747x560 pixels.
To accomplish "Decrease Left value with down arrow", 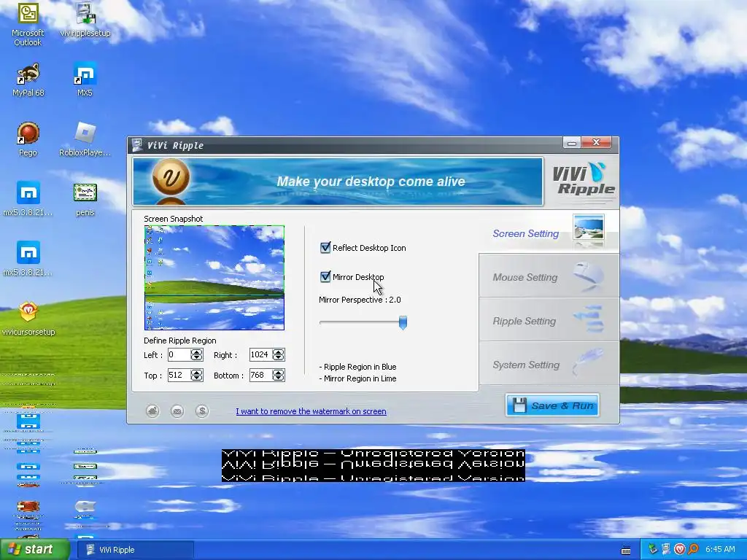I will (x=197, y=357).
